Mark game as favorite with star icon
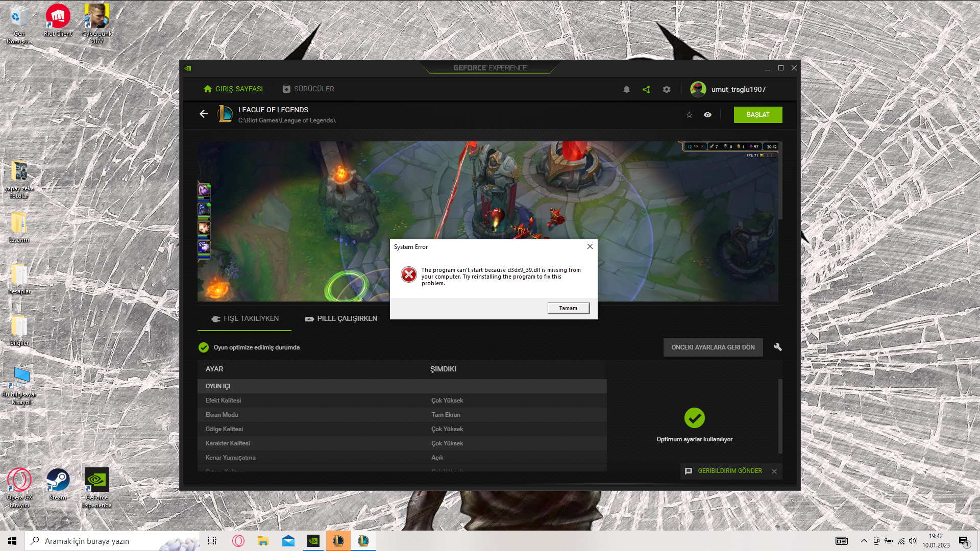 tap(689, 115)
